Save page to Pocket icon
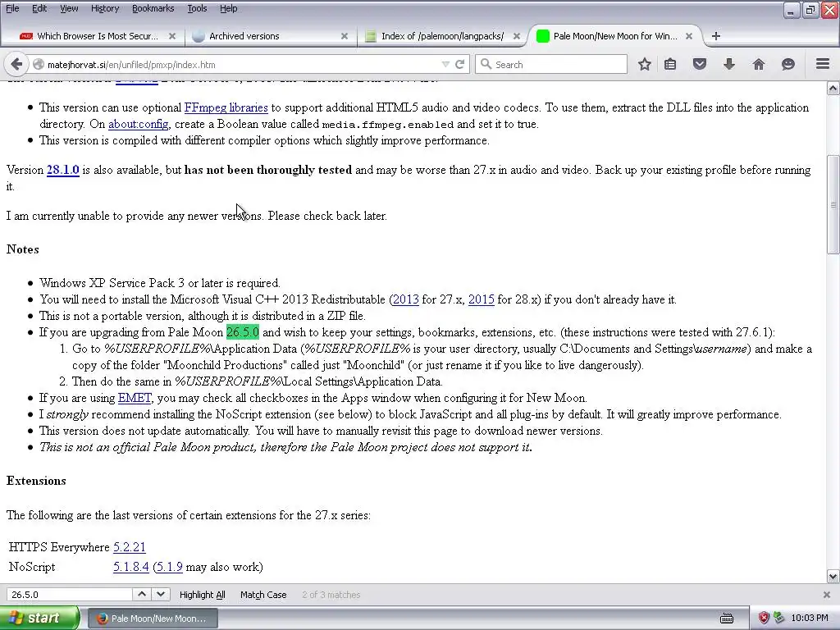The width and height of the screenshot is (840, 630). tap(700, 64)
